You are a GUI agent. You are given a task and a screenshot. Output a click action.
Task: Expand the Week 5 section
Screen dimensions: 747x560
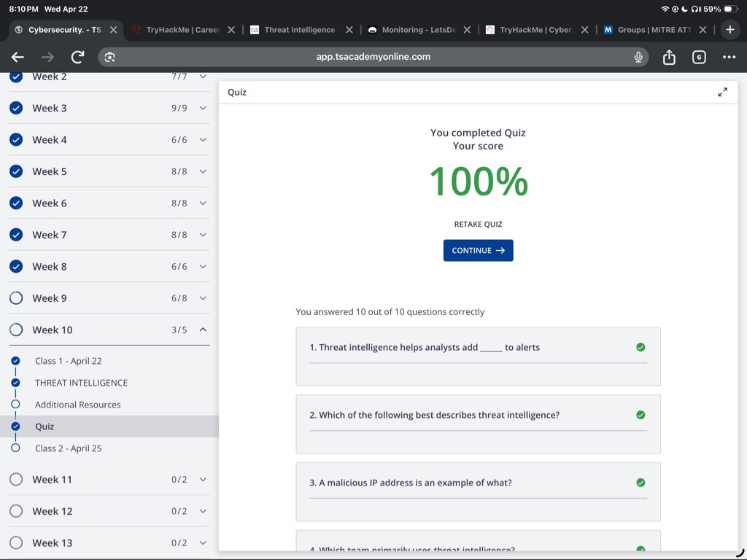203,171
